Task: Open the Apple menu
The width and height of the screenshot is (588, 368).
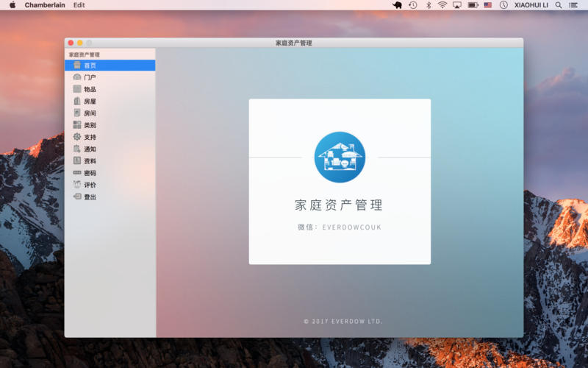Action: click(12, 5)
